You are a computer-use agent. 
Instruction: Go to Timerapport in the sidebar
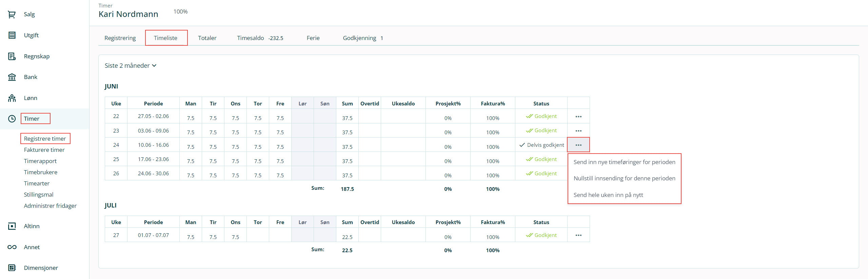40,161
